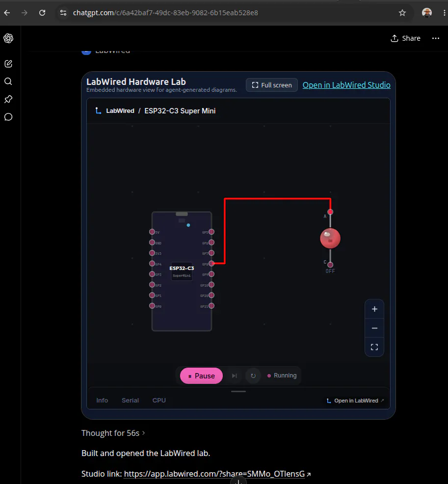Open the Chrome three-dot browser menu
Viewport: 448px width, 484px height.
coord(444,13)
